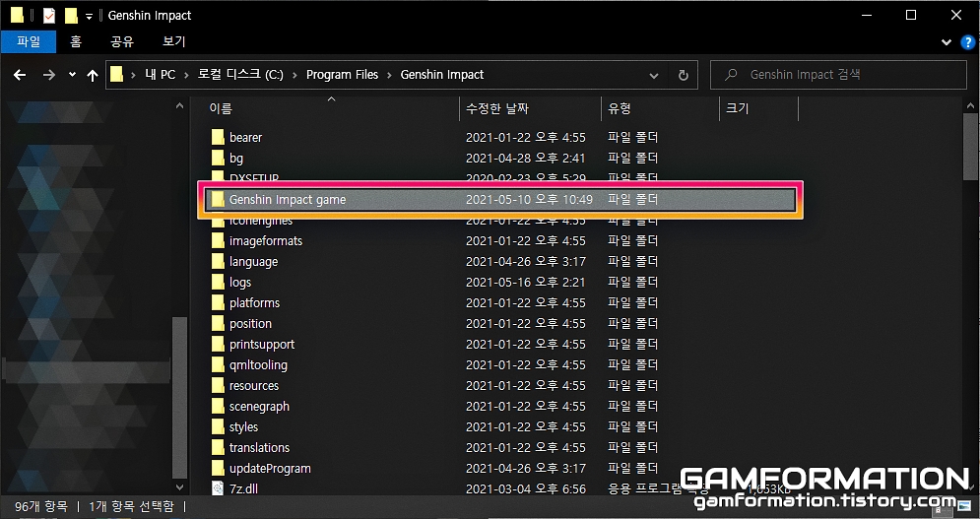Open the 파일 menu tab
Screen dimensions: 980x519
(x=29, y=42)
